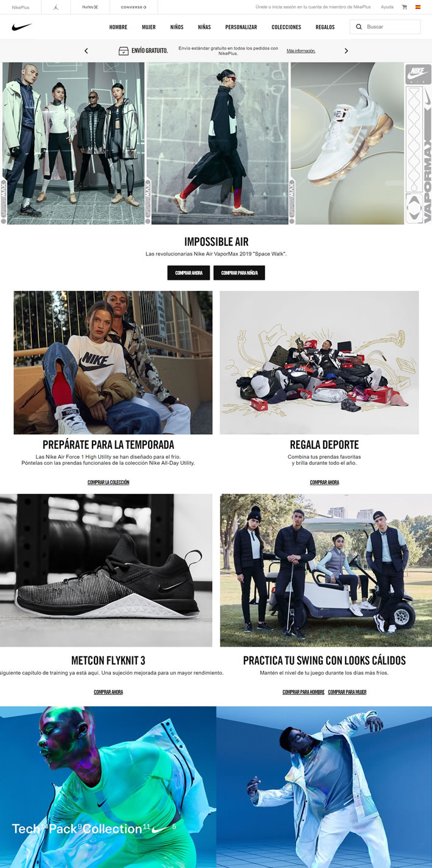This screenshot has width=432, height=868.
Task: Click the Buscar search field
Action: point(385,27)
